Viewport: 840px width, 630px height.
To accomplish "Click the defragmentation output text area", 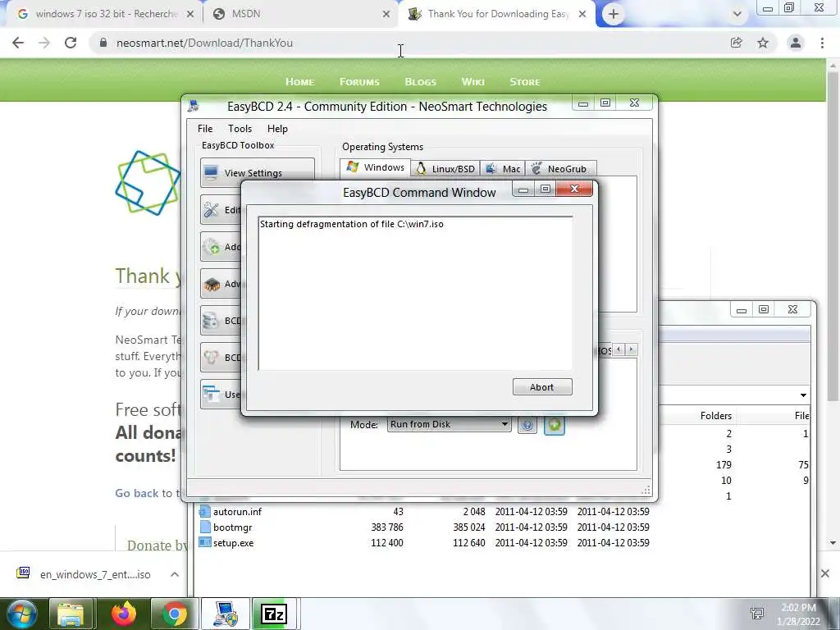I will (x=415, y=293).
